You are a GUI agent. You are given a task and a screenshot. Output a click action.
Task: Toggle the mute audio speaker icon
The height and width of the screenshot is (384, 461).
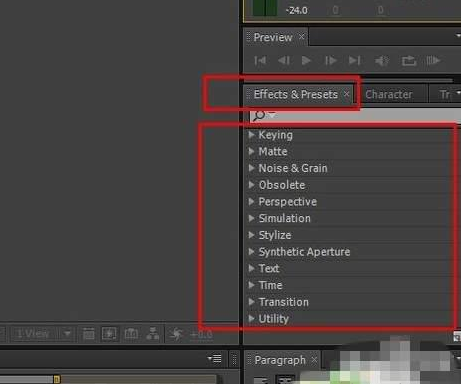382,61
